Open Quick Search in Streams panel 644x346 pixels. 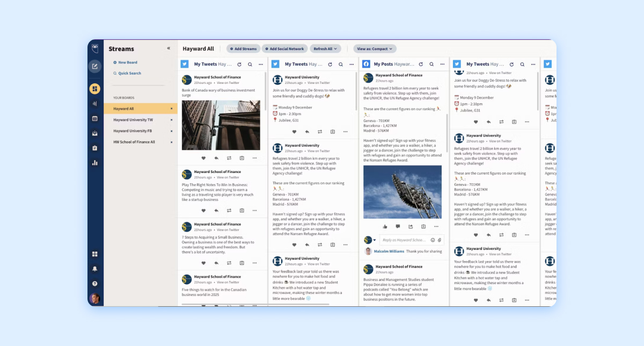127,73
